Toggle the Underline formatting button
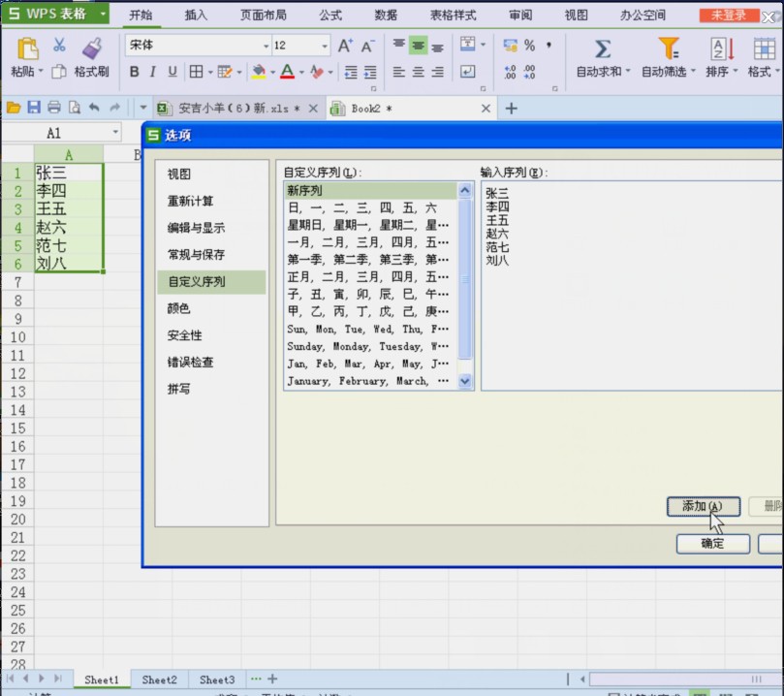Image resolution: width=784 pixels, height=696 pixels. point(172,72)
